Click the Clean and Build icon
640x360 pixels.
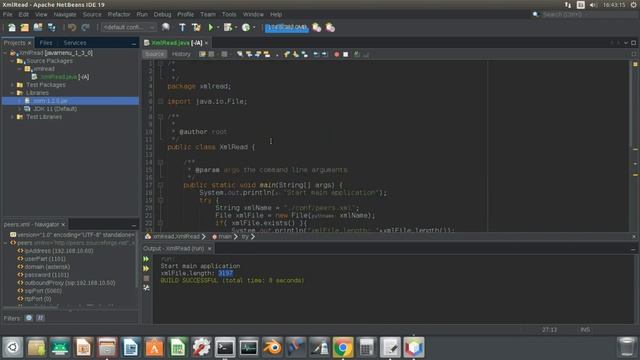tap(196, 27)
